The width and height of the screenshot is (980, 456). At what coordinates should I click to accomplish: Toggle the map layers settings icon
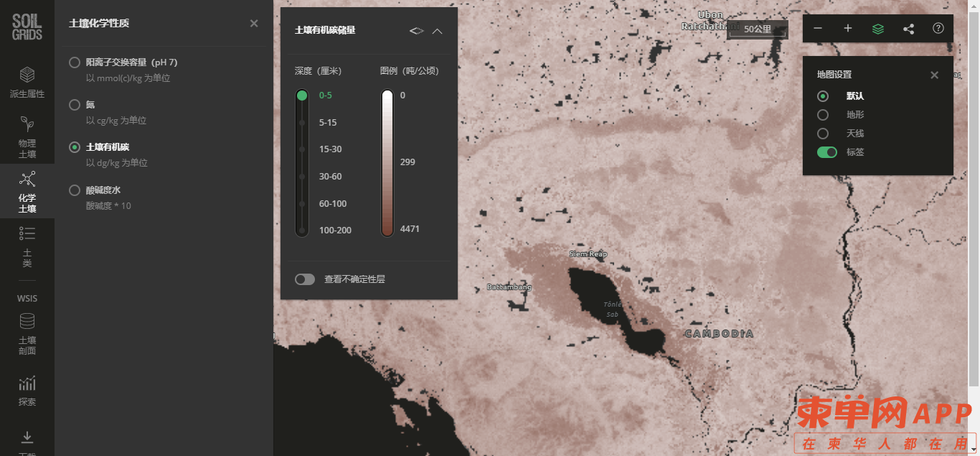coord(878,29)
